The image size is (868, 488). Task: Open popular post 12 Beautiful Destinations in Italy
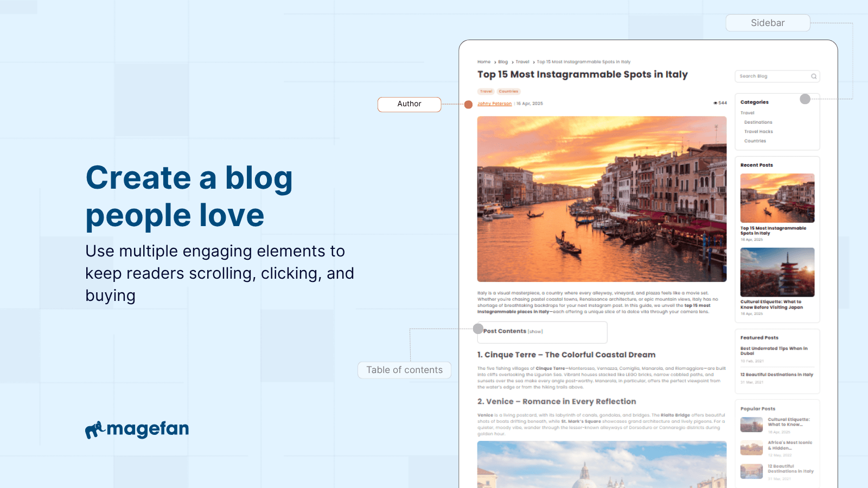[790, 468]
